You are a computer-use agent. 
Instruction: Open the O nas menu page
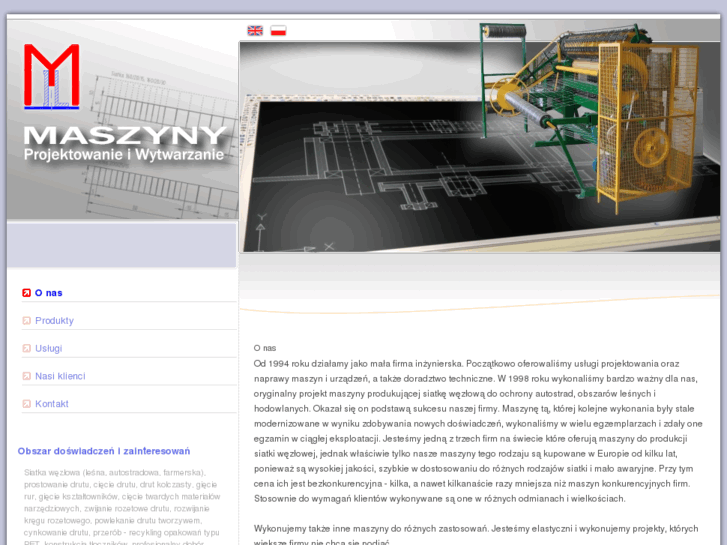coord(49,293)
